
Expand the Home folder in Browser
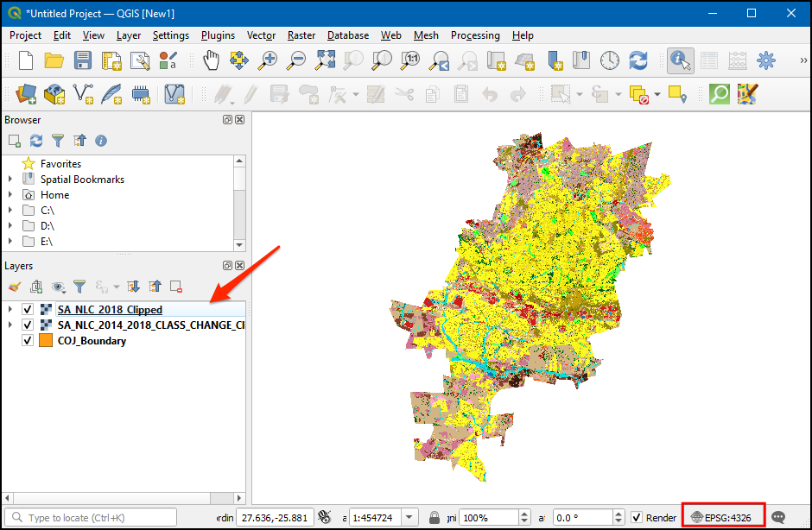[10, 195]
